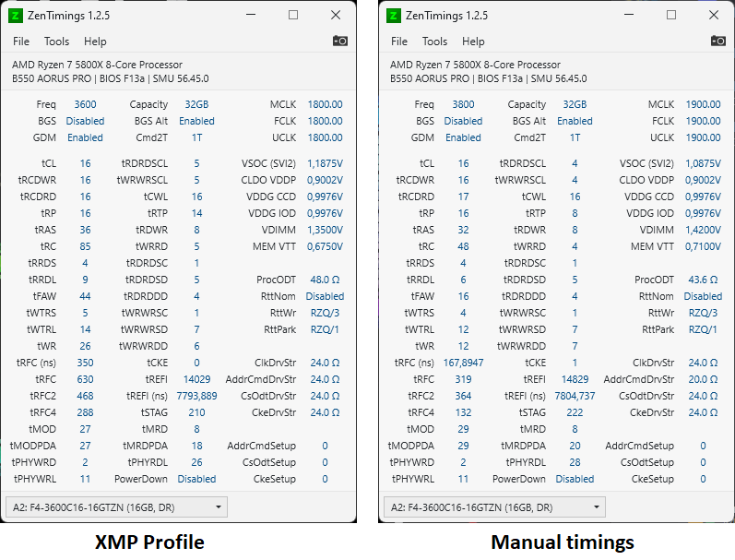Click the tRFC4 value 132

pyautogui.click(x=463, y=412)
